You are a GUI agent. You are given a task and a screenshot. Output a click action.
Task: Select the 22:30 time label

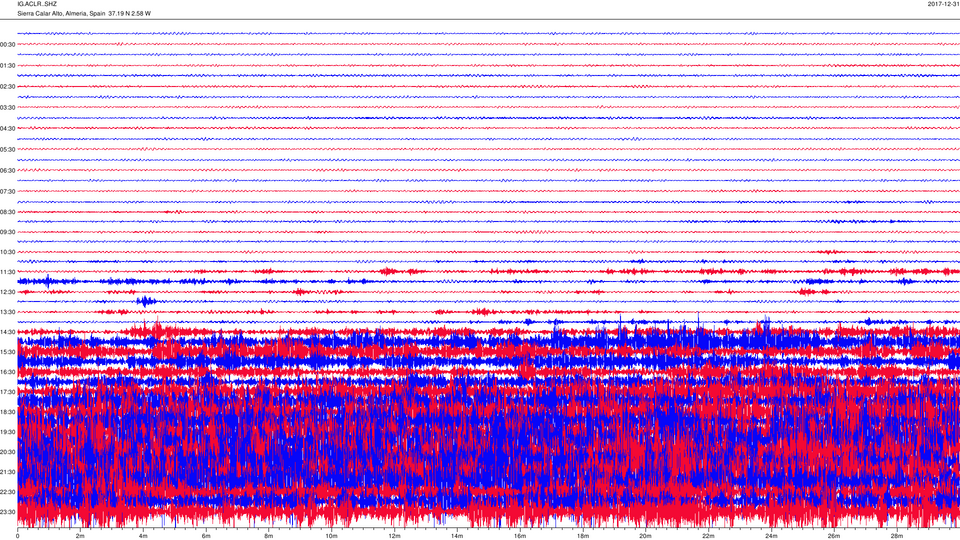8,492
